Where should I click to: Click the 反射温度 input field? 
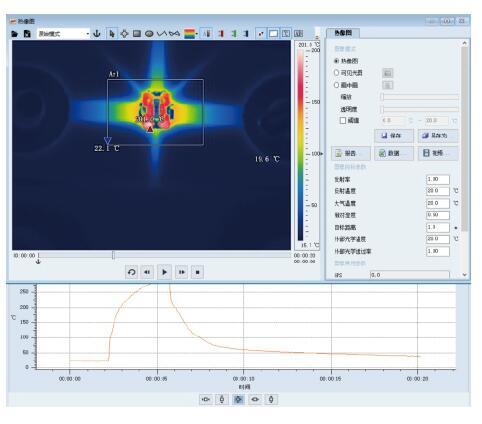point(438,191)
